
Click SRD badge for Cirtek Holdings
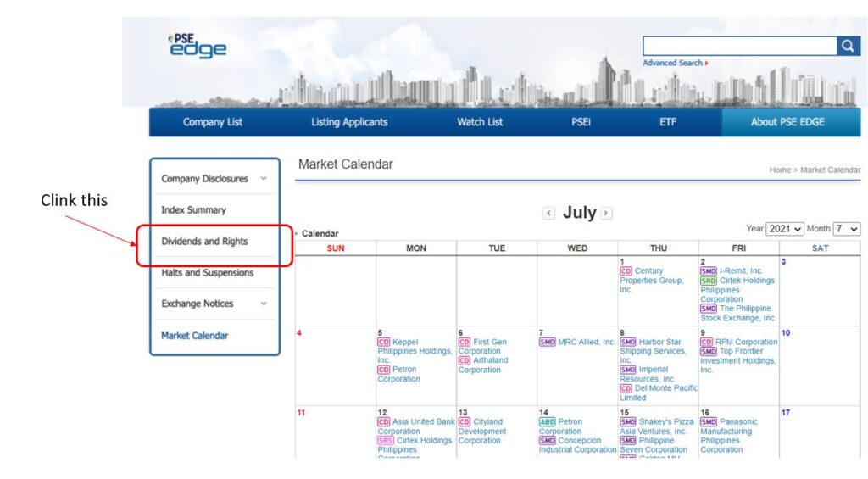708,281
